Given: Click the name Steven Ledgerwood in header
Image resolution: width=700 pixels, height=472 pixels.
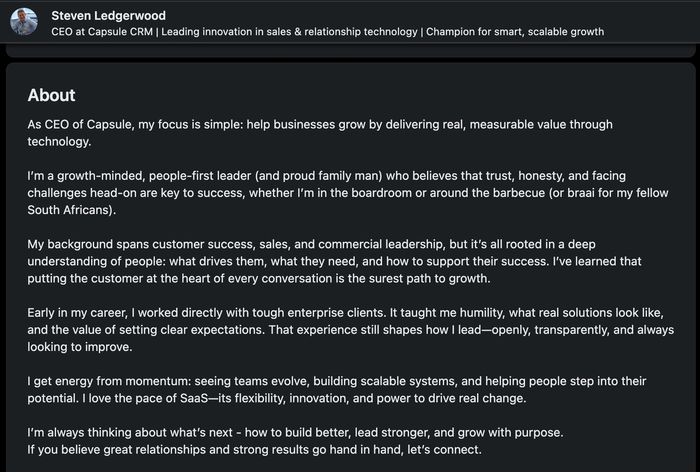Looking at the screenshot, I should [108, 16].
